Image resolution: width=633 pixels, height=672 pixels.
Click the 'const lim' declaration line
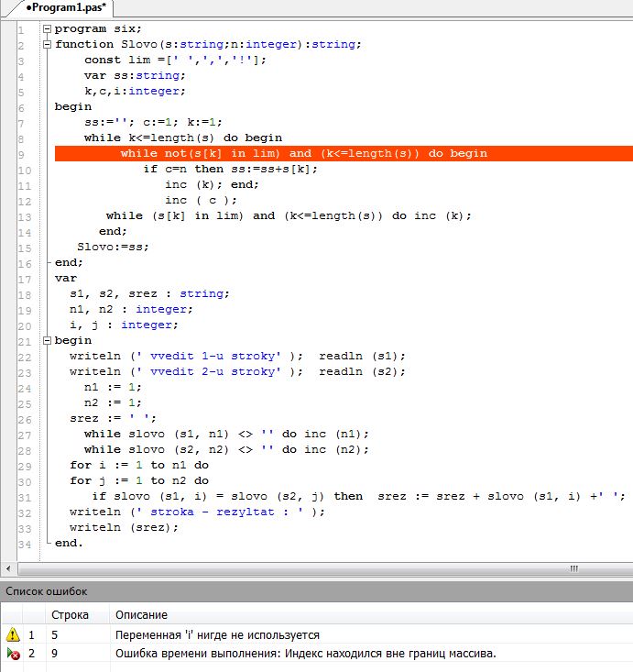coord(175,60)
